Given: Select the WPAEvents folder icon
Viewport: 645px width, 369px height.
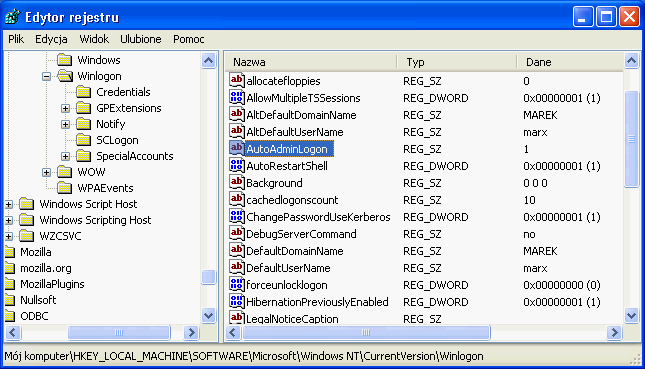Looking at the screenshot, I should click(x=65, y=188).
